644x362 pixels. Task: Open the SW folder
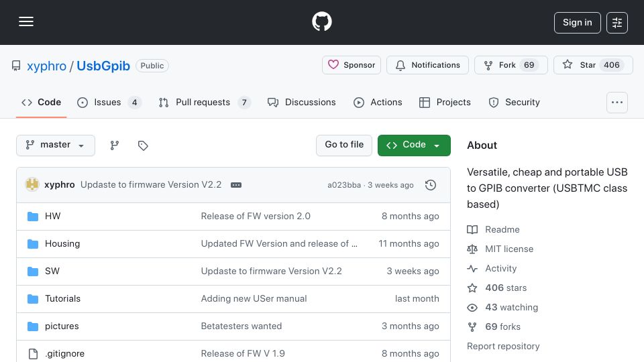pyautogui.click(x=52, y=271)
